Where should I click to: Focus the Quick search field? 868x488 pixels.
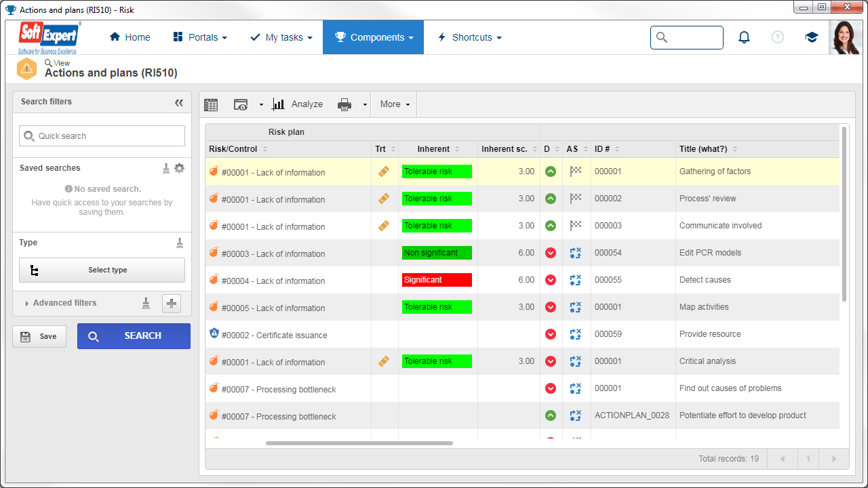click(x=102, y=136)
